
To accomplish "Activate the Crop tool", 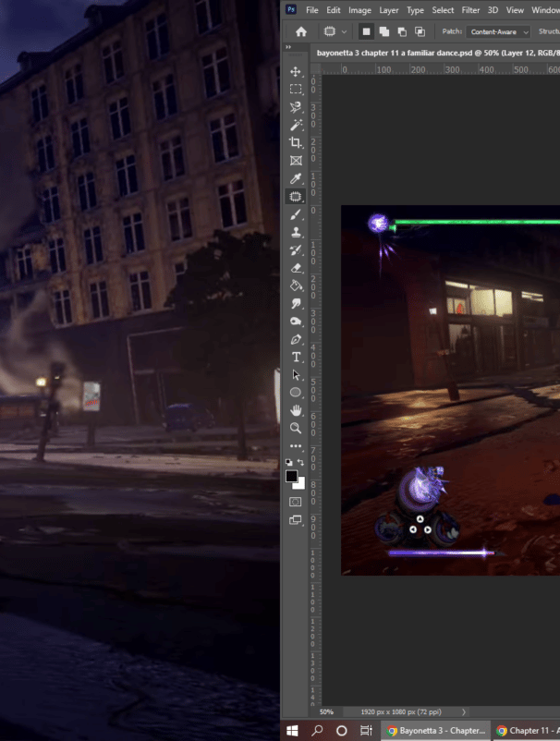I will (296, 143).
